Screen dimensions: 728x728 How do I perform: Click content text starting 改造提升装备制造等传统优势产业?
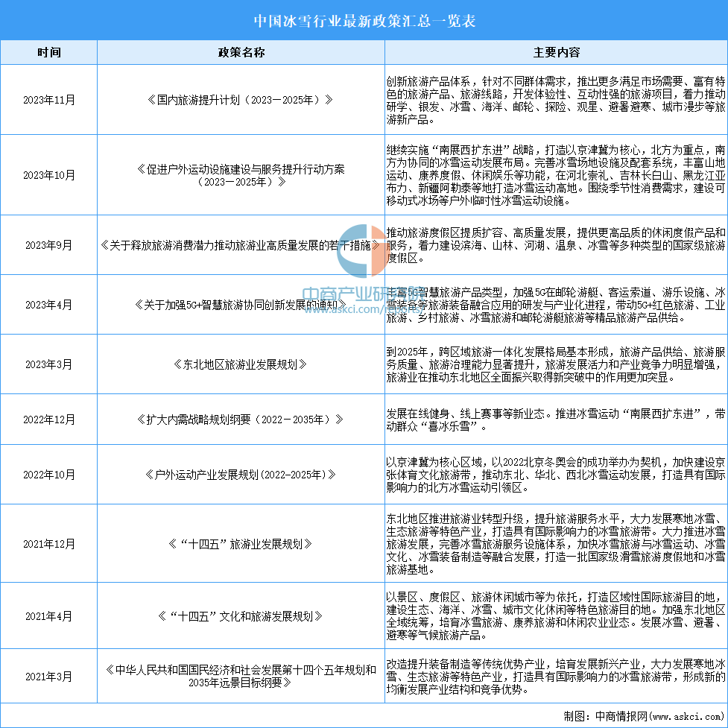556,677
